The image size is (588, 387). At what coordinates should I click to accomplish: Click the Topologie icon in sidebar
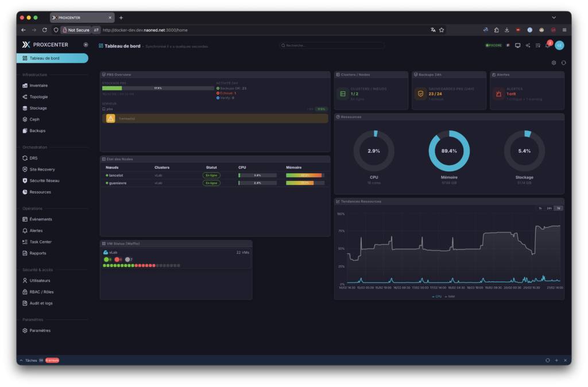(25, 97)
